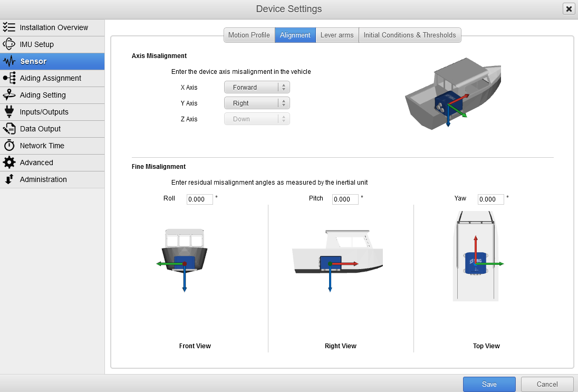Screen dimensions: 578x392
Task: Click the IMU Setup icon in sidebar
Action: coord(9,44)
